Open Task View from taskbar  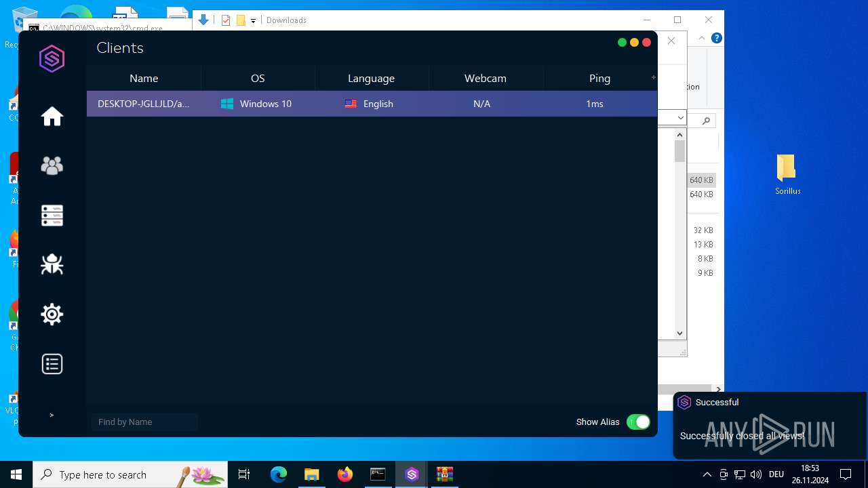(x=244, y=474)
